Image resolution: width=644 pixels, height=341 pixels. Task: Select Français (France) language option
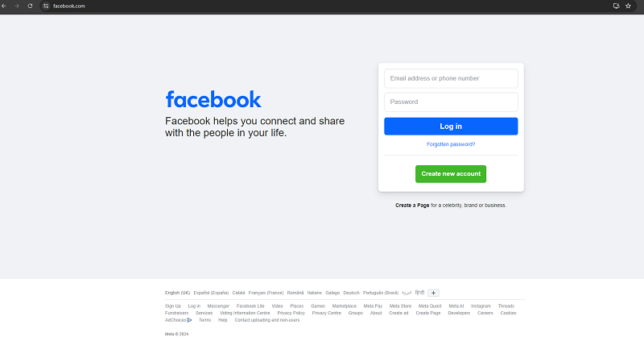click(266, 293)
